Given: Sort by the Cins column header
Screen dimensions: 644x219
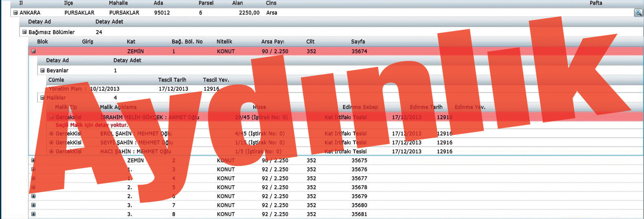Looking at the screenshot, I should coord(271,3).
